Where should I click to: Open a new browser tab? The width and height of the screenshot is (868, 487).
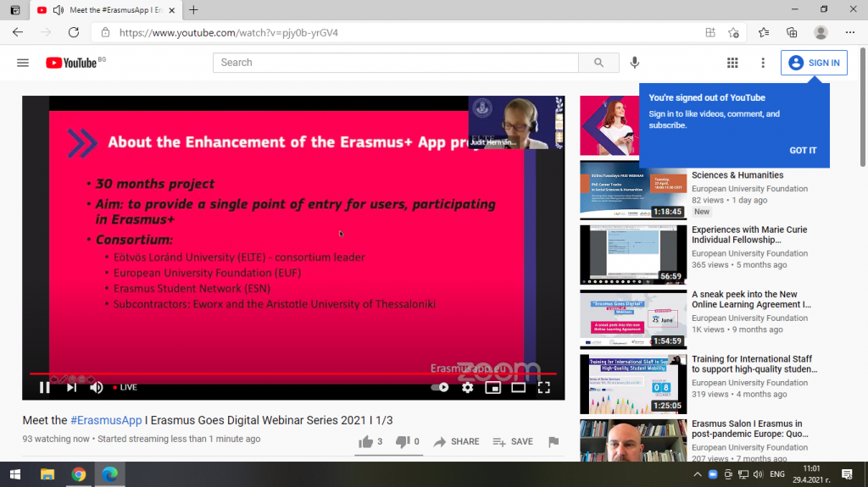193,10
